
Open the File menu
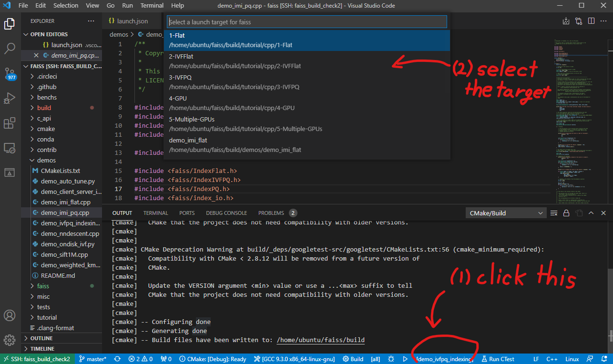tap(23, 6)
